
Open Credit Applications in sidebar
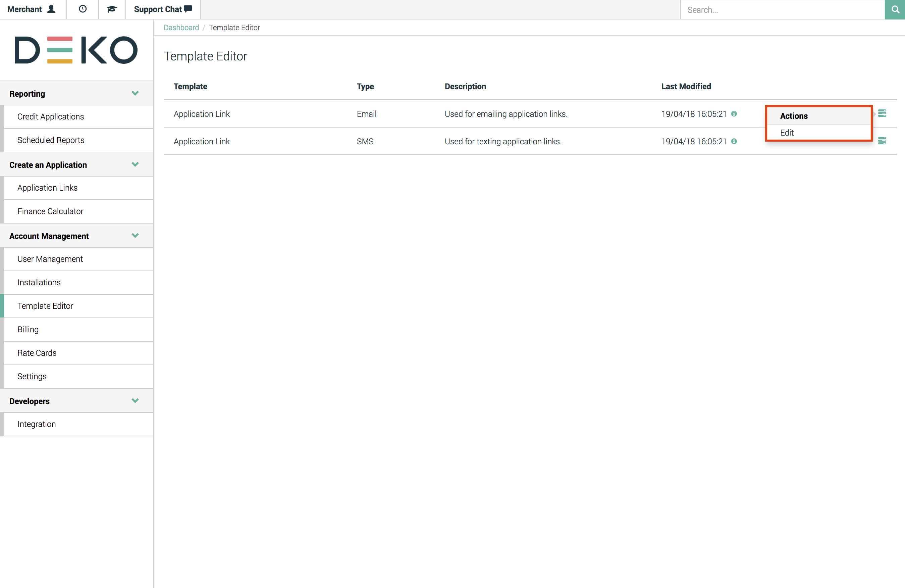tap(51, 117)
